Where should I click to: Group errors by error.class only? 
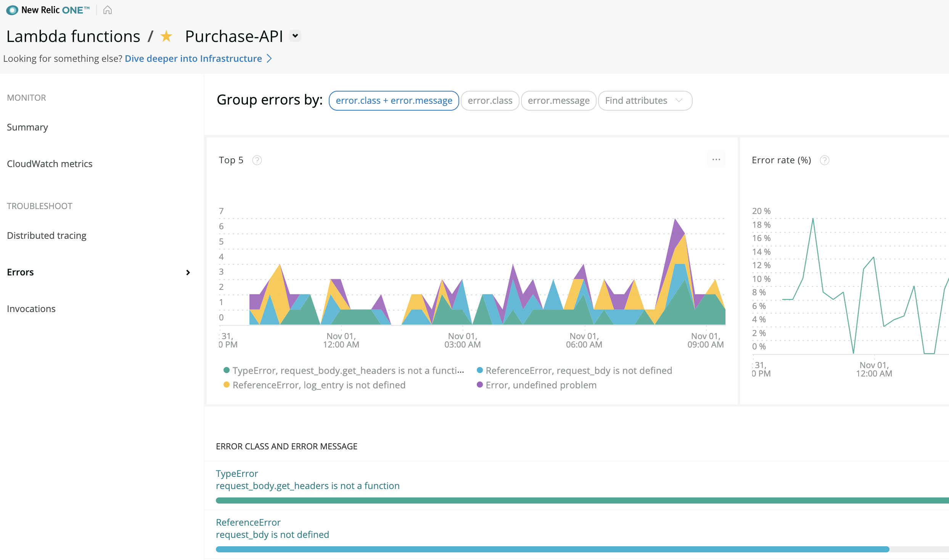(x=490, y=101)
